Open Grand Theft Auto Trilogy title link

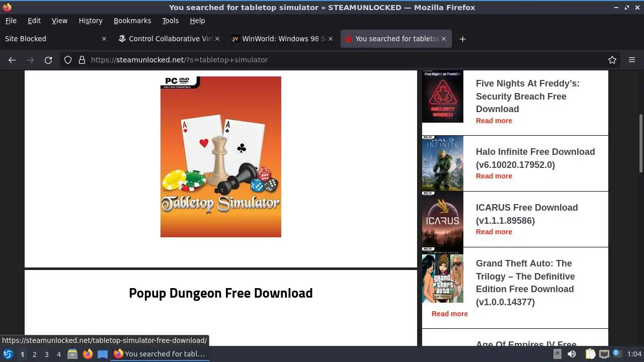525,283
